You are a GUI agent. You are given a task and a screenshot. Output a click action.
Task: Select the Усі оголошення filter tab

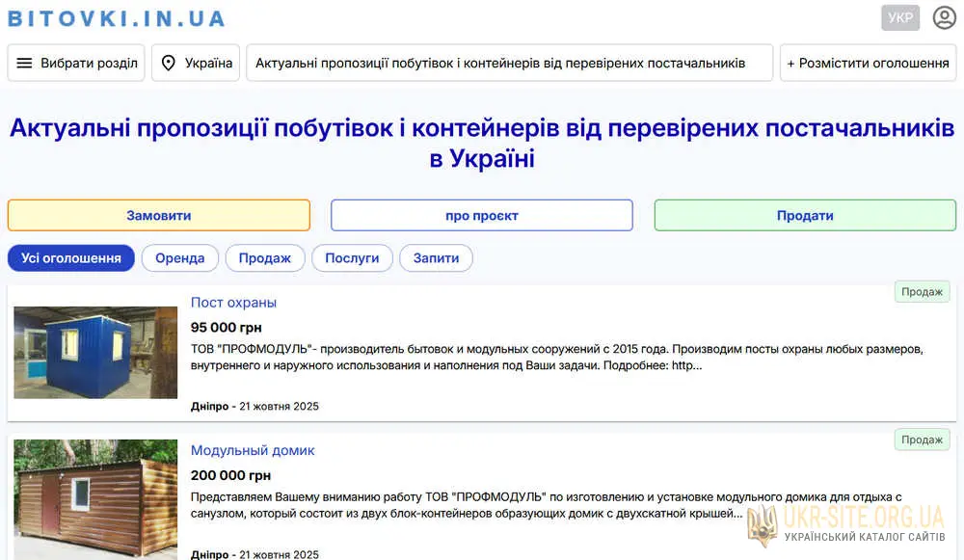tap(71, 258)
